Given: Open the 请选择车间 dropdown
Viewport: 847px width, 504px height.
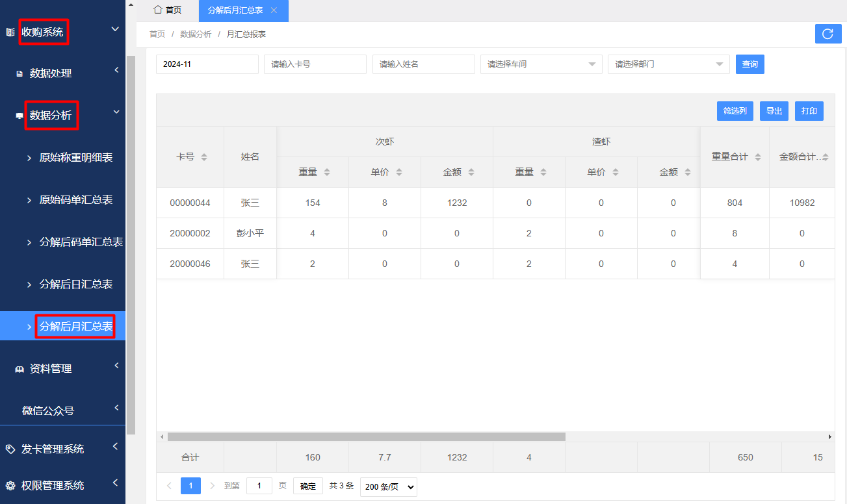Looking at the screenshot, I should tap(541, 64).
